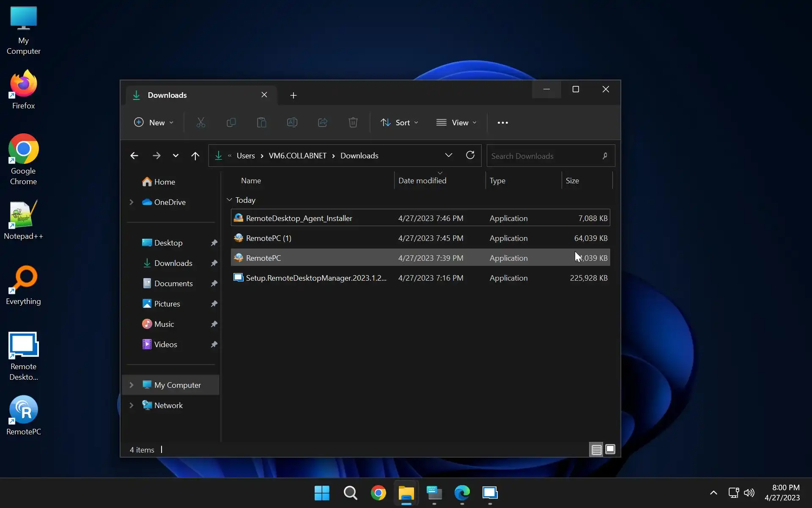Switch to large thumbnails view toggle

[610, 449]
